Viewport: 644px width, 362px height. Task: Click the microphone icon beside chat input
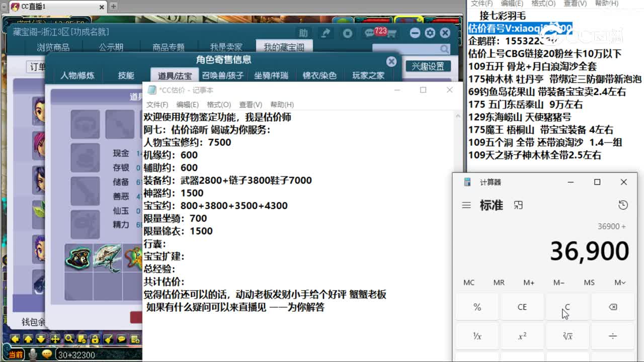coord(33,354)
